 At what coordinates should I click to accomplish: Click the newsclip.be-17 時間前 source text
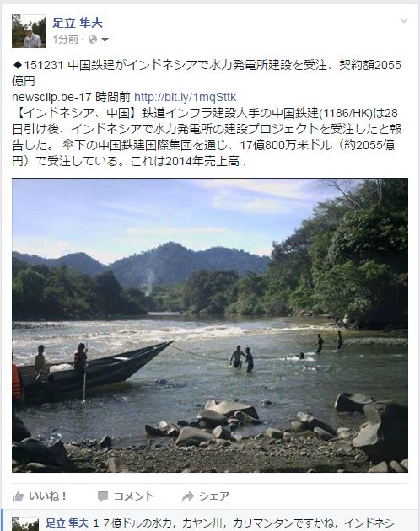tap(71, 98)
